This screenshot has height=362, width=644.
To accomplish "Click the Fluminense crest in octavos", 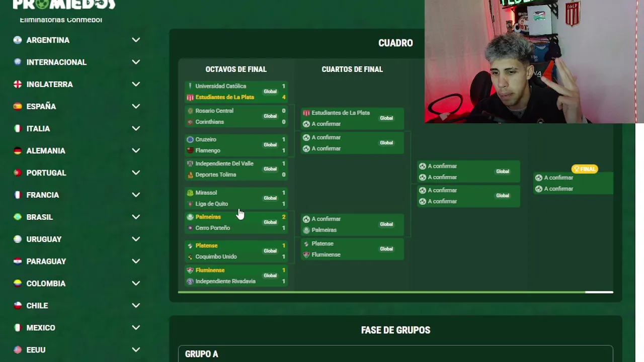I will (x=190, y=270).
